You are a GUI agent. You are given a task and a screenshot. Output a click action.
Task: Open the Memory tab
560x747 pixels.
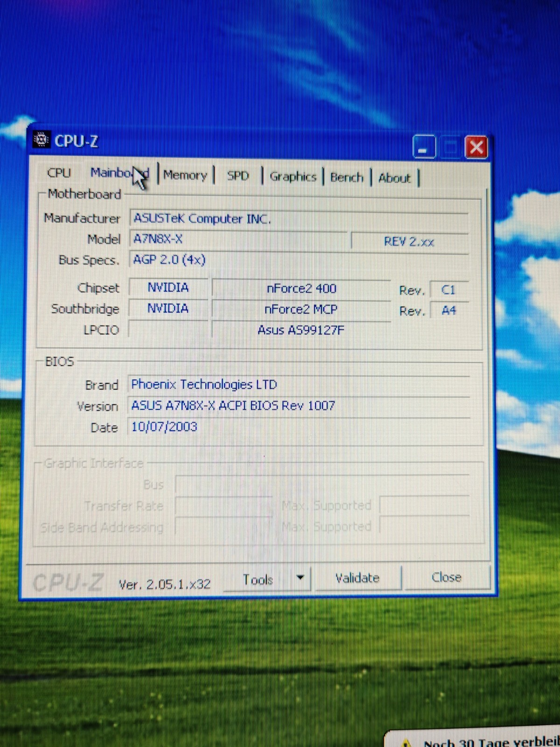click(185, 176)
